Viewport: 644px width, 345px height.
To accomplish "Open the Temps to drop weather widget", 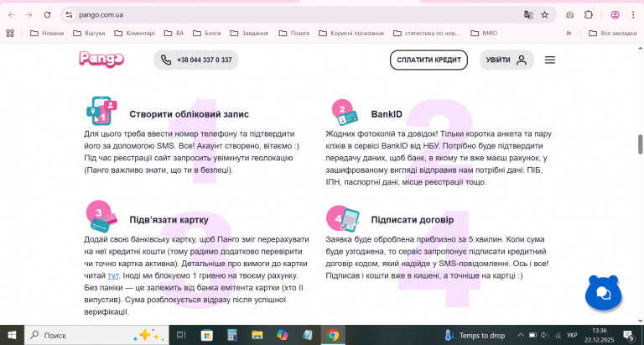I will tap(475, 335).
